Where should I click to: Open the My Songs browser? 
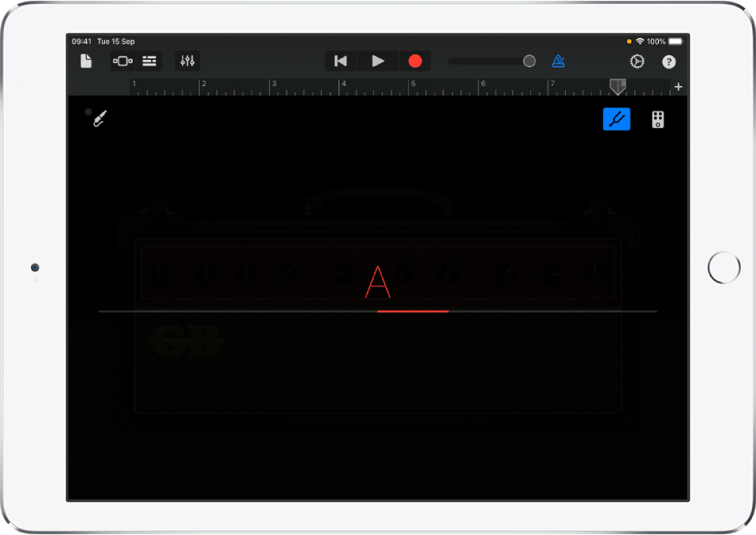[x=85, y=61]
